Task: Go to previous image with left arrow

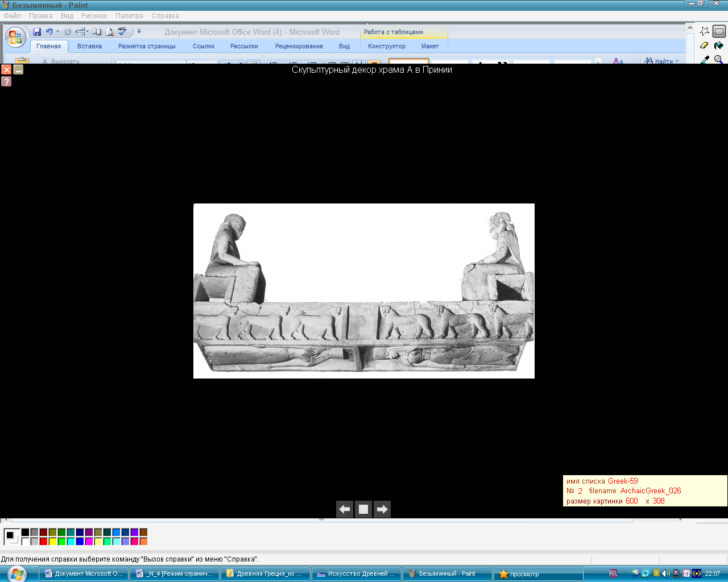Action: (345, 509)
